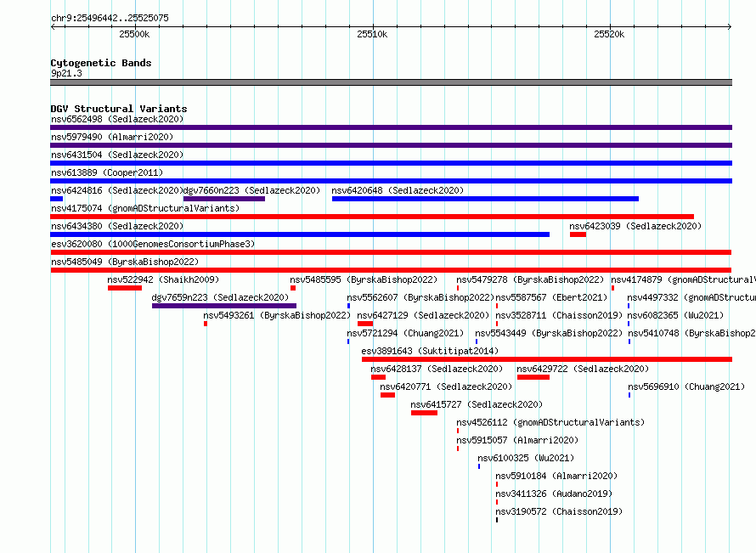The image size is (756, 553).
Task: Open the nsv6423039 (Sedlazeck2020) label
Action: 635,226
